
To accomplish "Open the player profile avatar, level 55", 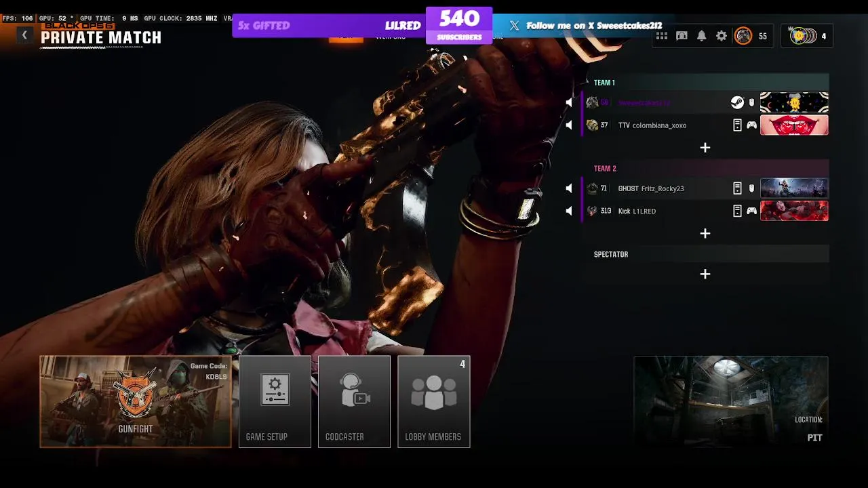I will 744,36.
